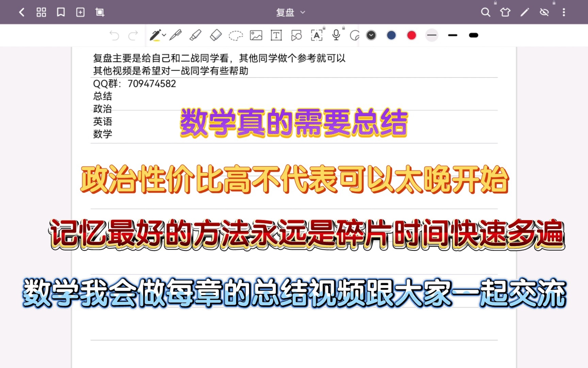Click the line 其他视频是希望对一战同学有些帮助
The image size is (588, 368).
pyautogui.click(x=171, y=71)
